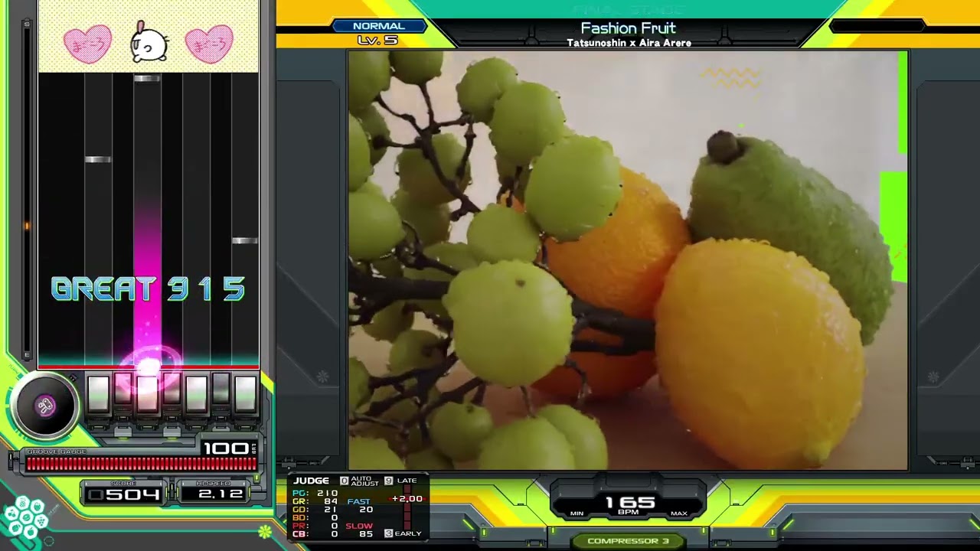Click the +2.00 timing offset marker
980x551 pixels.
point(407,499)
